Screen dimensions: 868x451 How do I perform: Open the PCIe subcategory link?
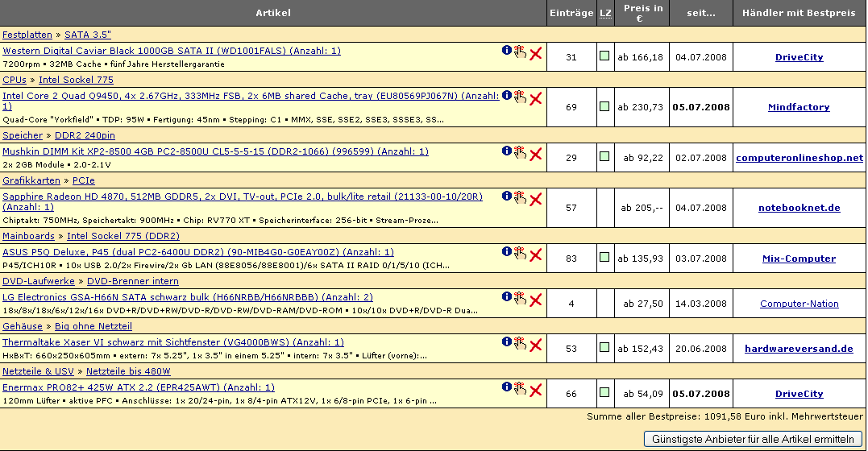[84, 180]
